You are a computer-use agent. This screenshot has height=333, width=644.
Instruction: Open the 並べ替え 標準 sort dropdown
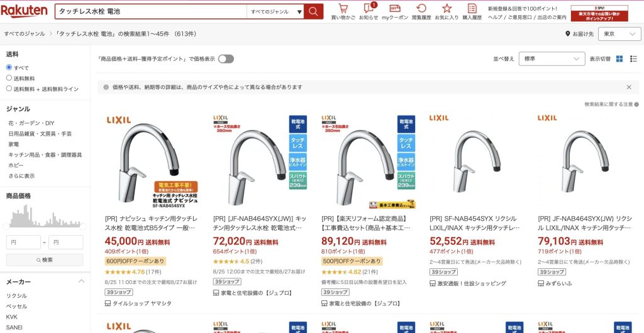[x=552, y=58]
